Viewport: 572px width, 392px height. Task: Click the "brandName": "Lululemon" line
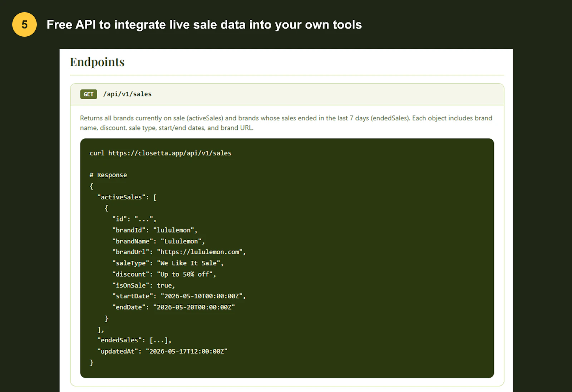pyautogui.click(x=158, y=241)
